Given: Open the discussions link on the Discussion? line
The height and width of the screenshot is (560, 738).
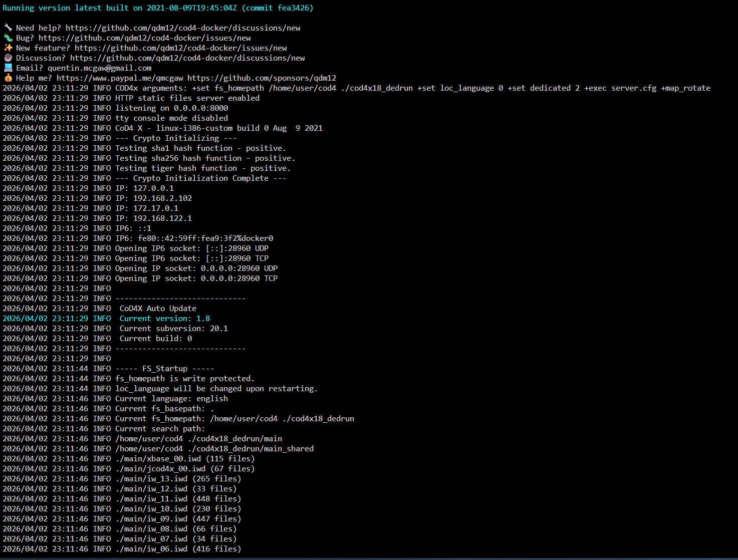Looking at the screenshot, I should [187, 58].
